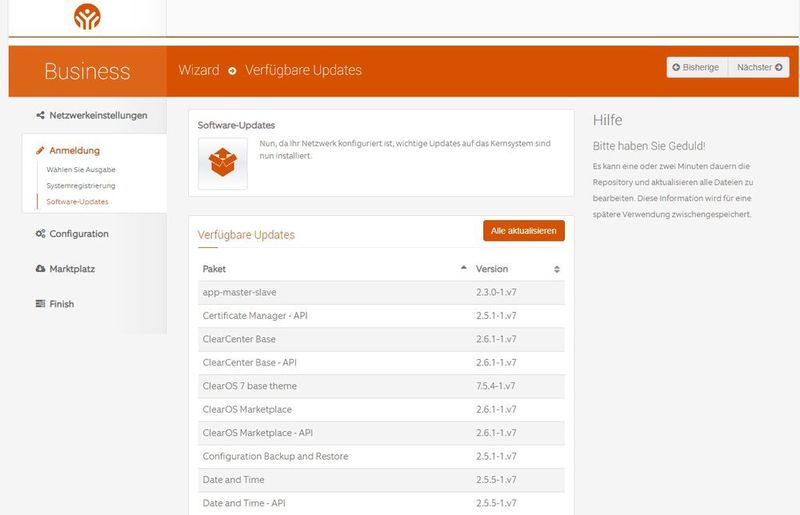Sort table by Version column arrows
Viewport: 800px width, 515px height.
coord(557,269)
